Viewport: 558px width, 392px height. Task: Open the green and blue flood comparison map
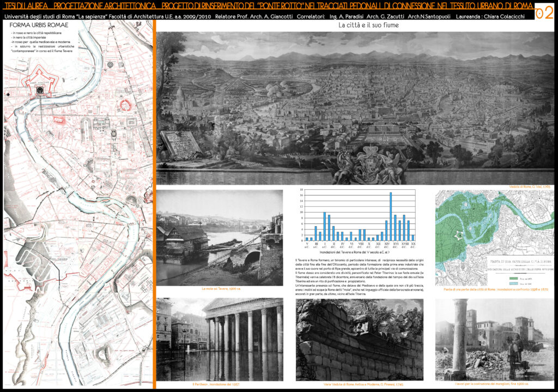point(495,238)
